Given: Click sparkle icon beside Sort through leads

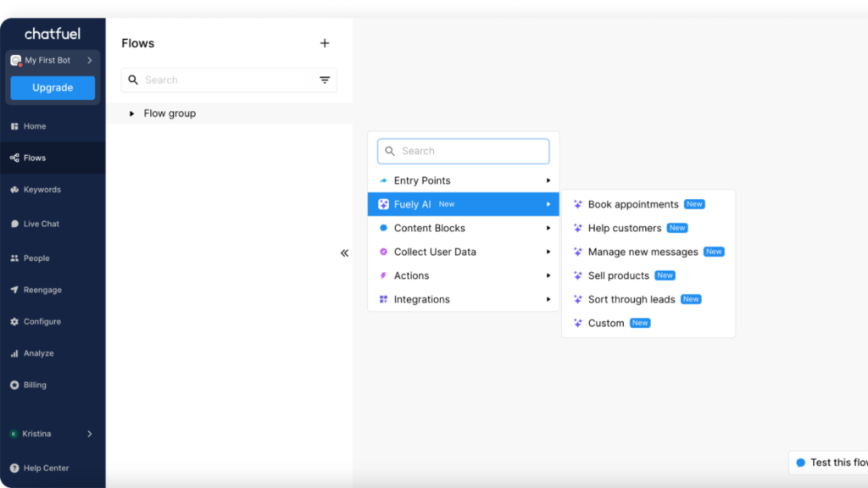Looking at the screenshot, I should 578,299.
